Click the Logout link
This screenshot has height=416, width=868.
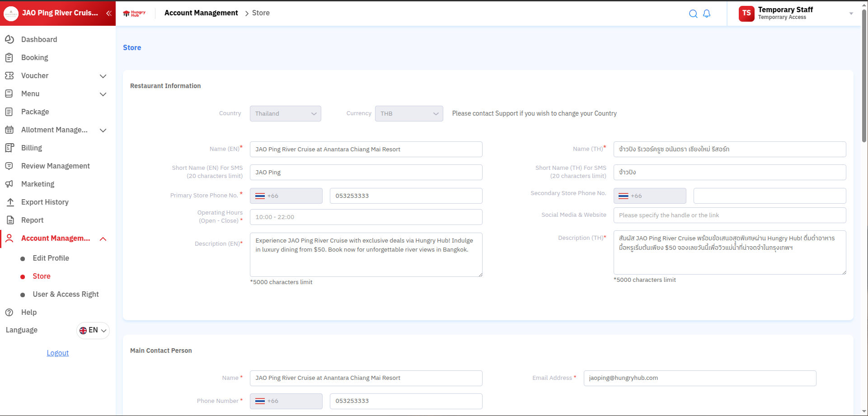pos(58,353)
